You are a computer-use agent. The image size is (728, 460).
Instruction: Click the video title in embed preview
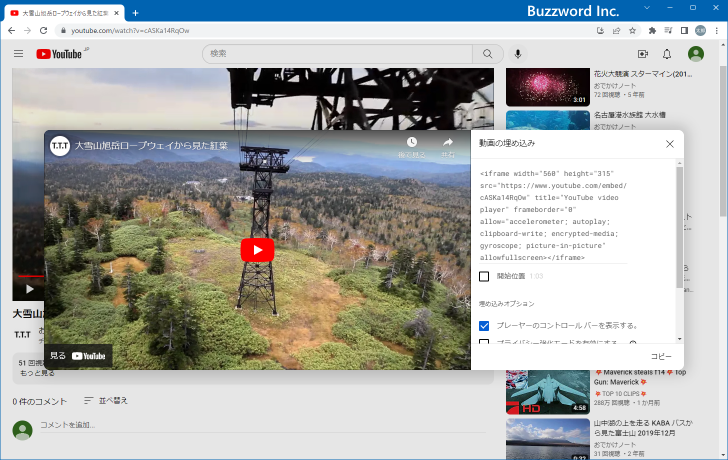[x=151, y=146]
